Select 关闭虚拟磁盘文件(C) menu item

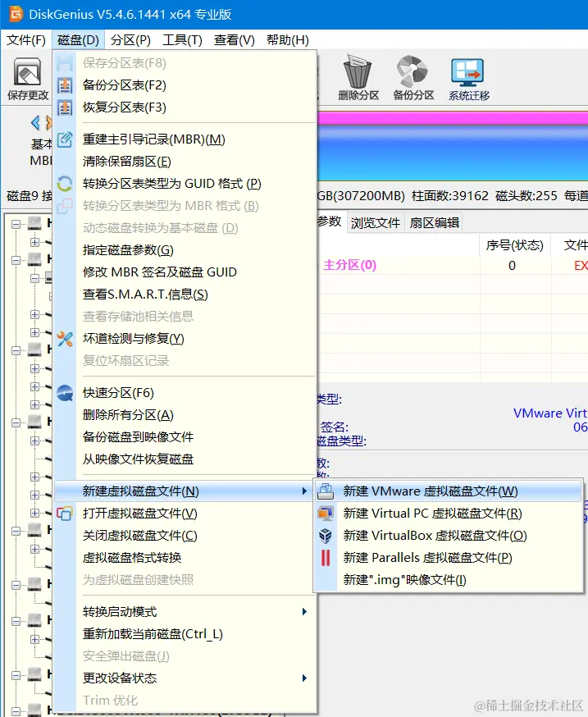click(x=185, y=536)
